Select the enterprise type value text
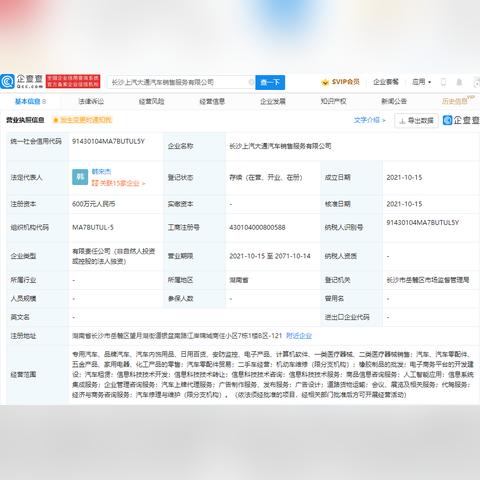Image resolution: width=480 pixels, height=480 pixels. click(x=114, y=256)
